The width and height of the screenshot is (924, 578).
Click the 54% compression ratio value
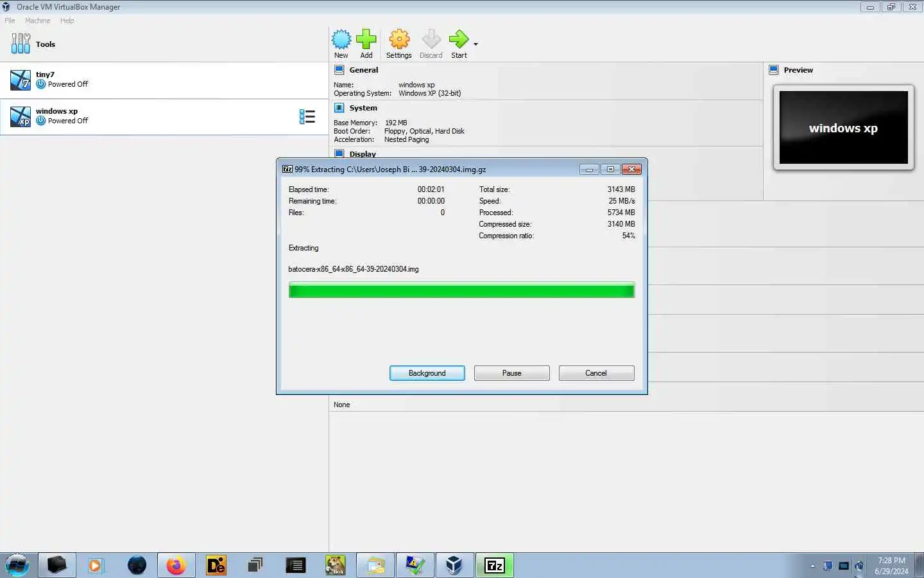click(x=628, y=236)
